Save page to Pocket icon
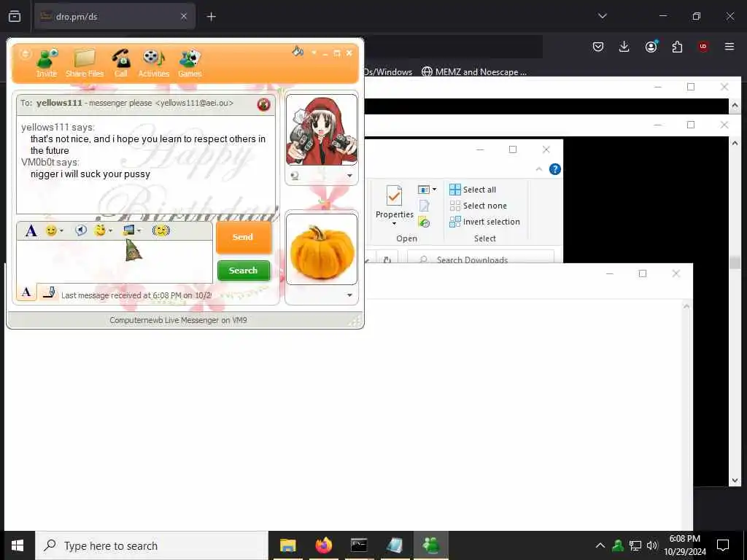The height and width of the screenshot is (560, 747). pos(598,47)
